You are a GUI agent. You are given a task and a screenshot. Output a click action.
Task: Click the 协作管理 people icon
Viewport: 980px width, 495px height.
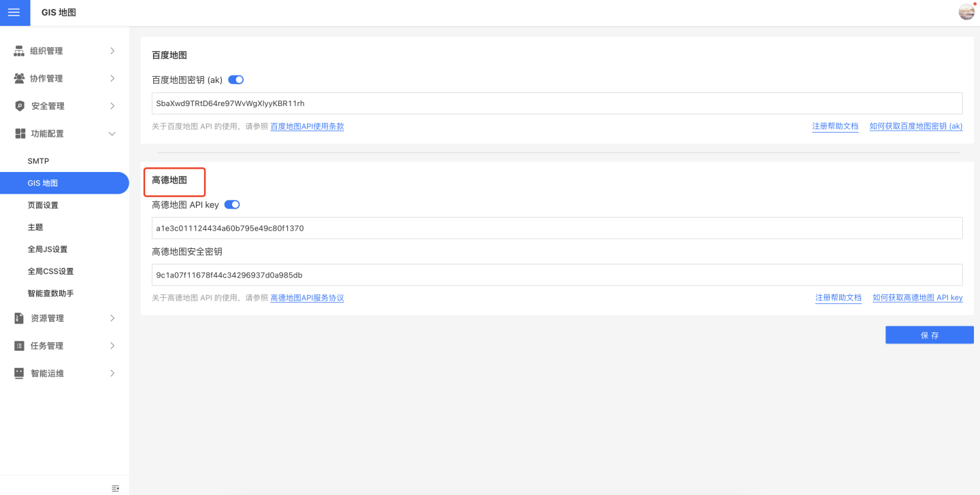tap(19, 78)
